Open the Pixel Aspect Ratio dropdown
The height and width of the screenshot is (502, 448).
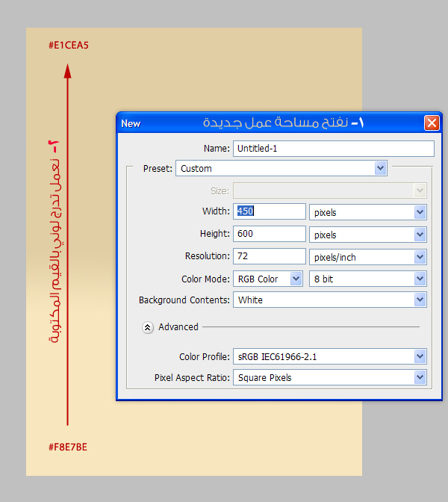point(329,378)
